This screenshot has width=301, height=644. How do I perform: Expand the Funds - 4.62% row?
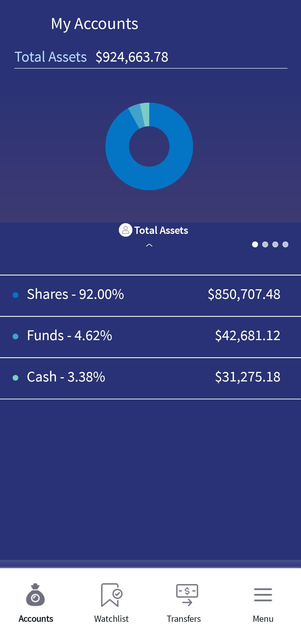[150, 337]
